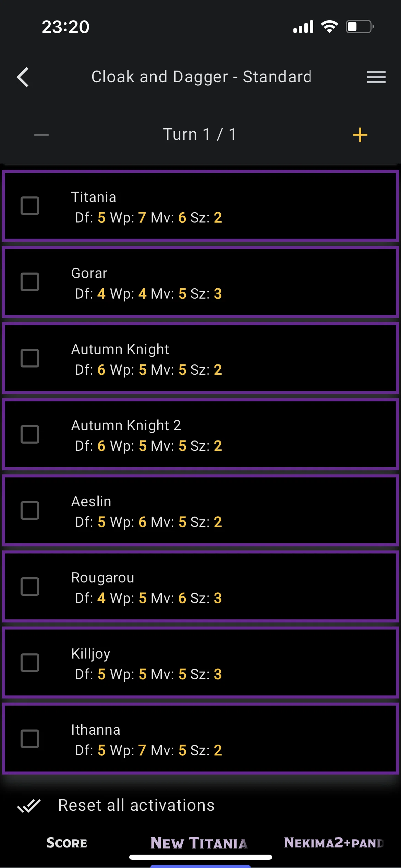Tap the double-checkmark reset icon
401x868 pixels.
coord(29,805)
